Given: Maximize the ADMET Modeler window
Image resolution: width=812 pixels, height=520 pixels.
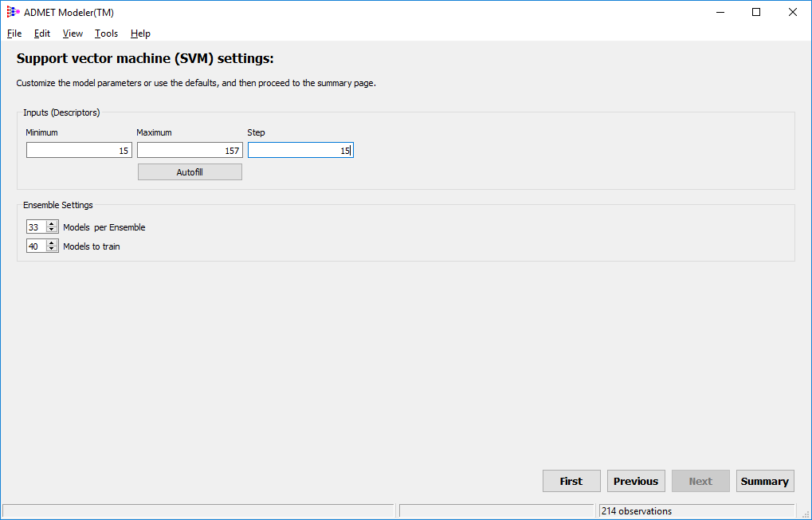Looking at the screenshot, I should click(x=756, y=12).
